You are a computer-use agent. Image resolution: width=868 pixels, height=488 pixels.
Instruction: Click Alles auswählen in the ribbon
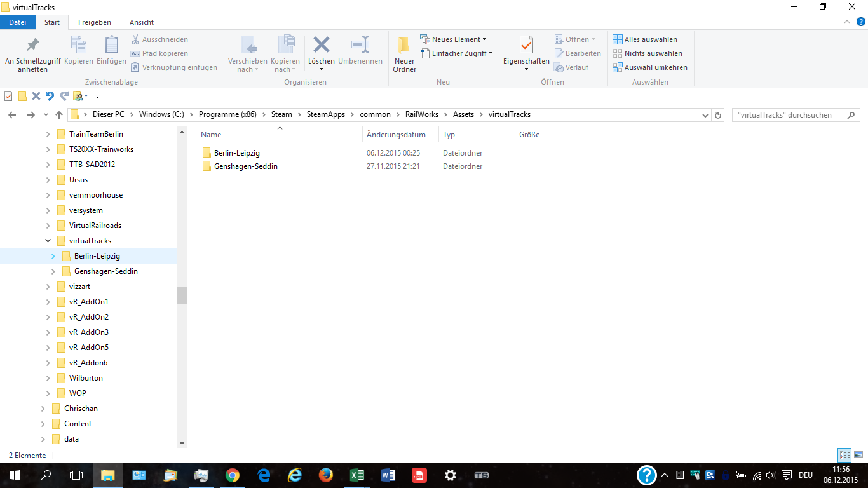(x=645, y=39)
